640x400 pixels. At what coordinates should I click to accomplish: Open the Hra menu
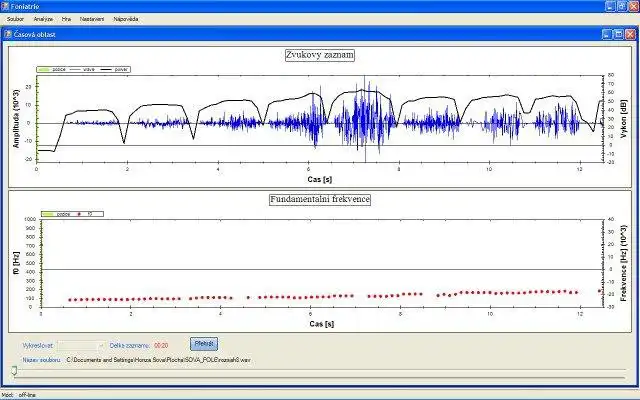(x=66, y=19)
